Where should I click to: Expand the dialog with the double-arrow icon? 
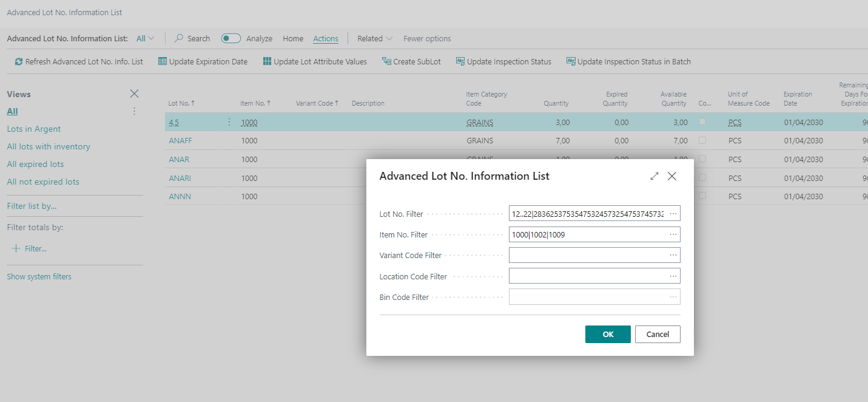(x=654, y=176)
